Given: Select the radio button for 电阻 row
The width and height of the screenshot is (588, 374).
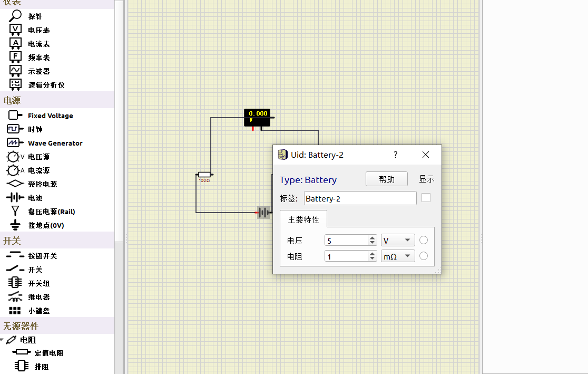Looking at the screenshot, I should click(x=424, y=256).
